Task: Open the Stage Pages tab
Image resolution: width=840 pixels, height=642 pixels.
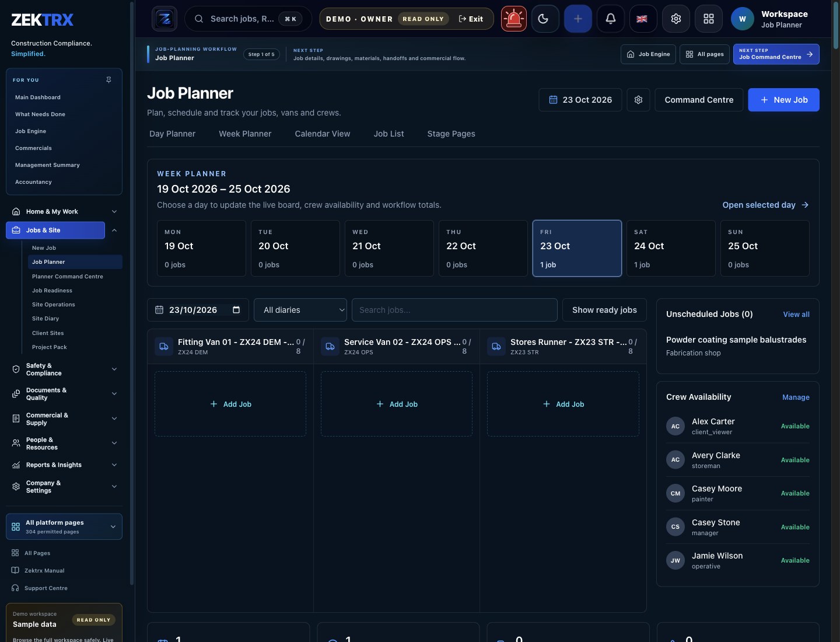Action: coord(451,134)
